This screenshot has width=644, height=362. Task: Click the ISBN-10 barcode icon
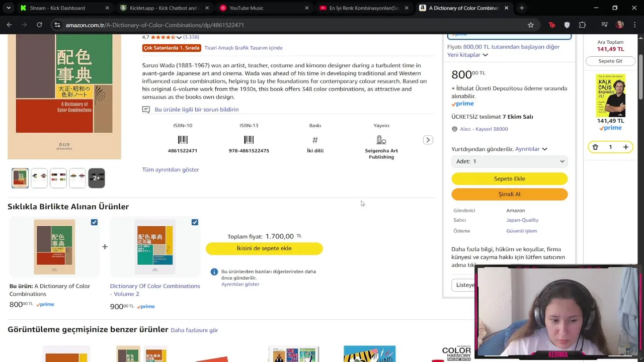[x=183, y=140]
